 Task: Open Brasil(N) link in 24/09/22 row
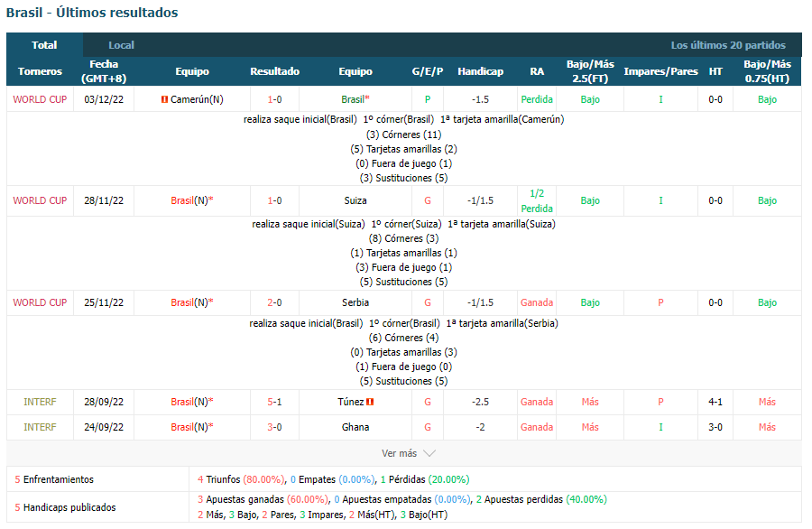pyautogui.click(x=192, y=428)
